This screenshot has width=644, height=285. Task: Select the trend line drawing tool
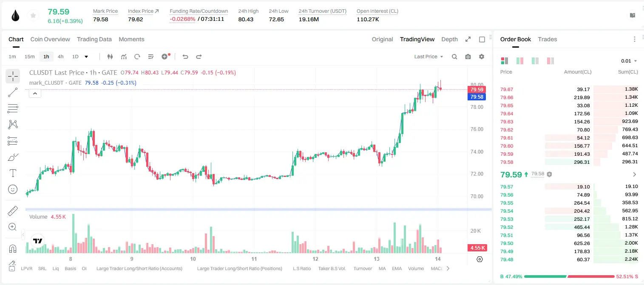13,92
